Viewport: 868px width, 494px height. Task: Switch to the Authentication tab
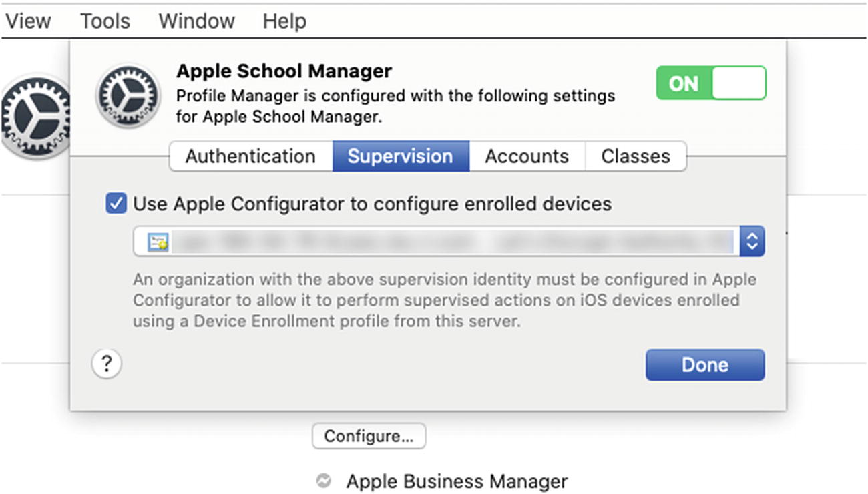coord(250,156)
